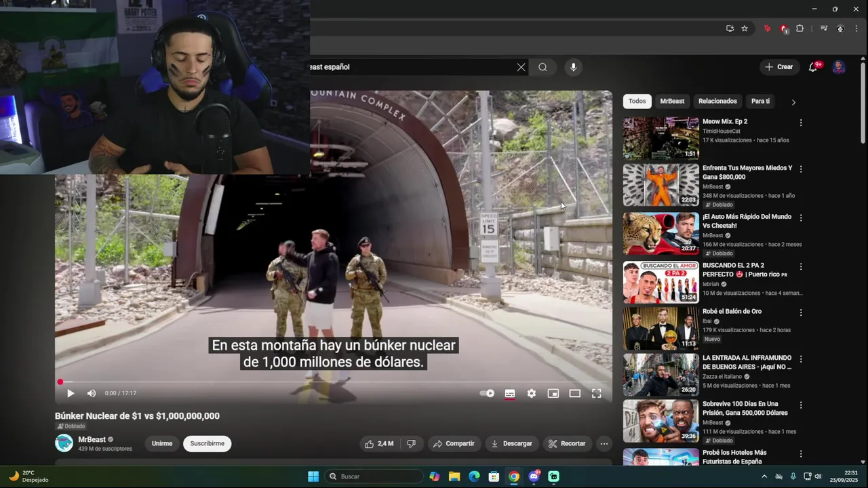Click the Descargar button

pyautogui.click(x=512, y=443)
